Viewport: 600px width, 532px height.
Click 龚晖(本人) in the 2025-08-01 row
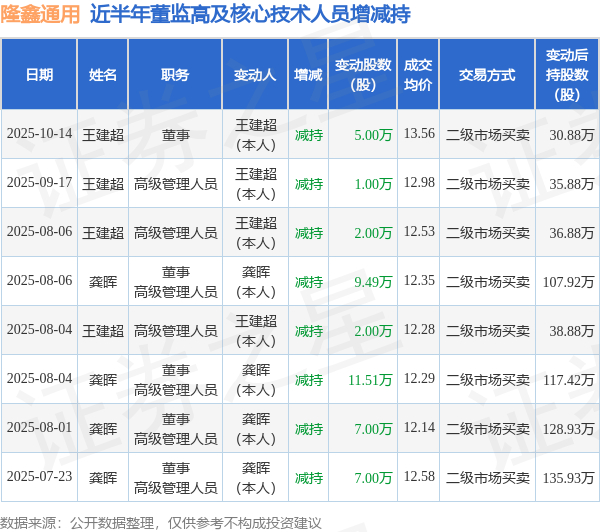(x=256, y=429)
